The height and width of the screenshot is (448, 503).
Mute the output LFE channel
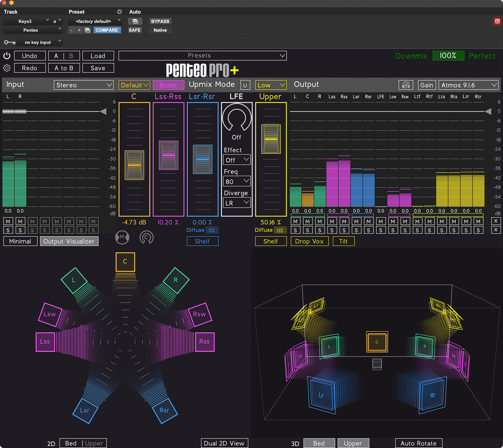381,221
